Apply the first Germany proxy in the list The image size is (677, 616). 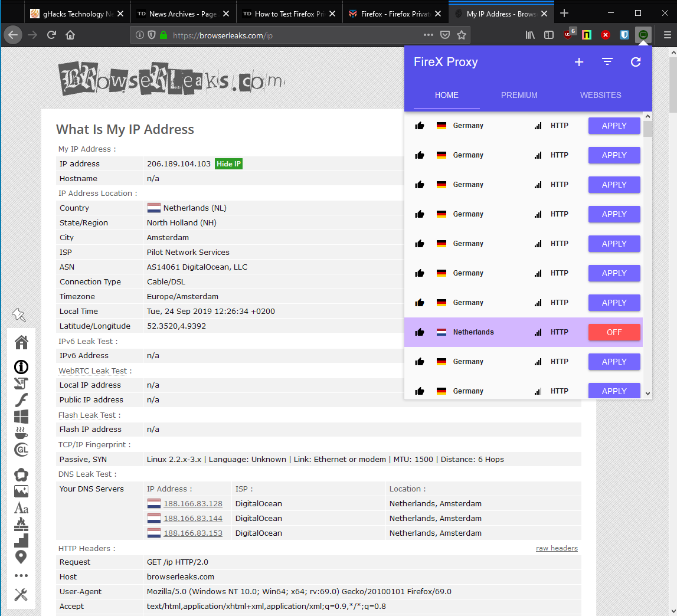[614, 126]
